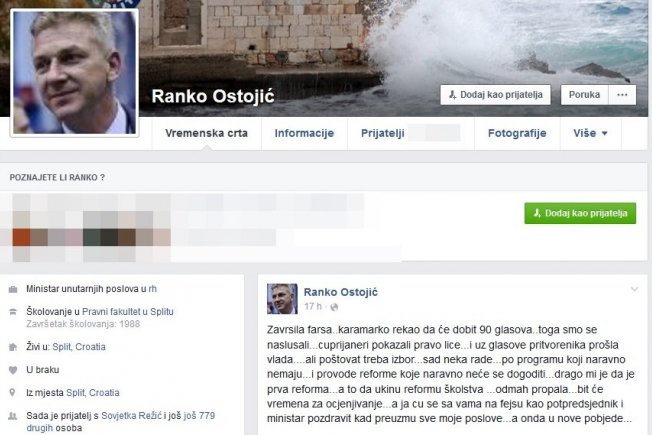Select the Vremenska crta tab
652x435 pixels.
206,133
